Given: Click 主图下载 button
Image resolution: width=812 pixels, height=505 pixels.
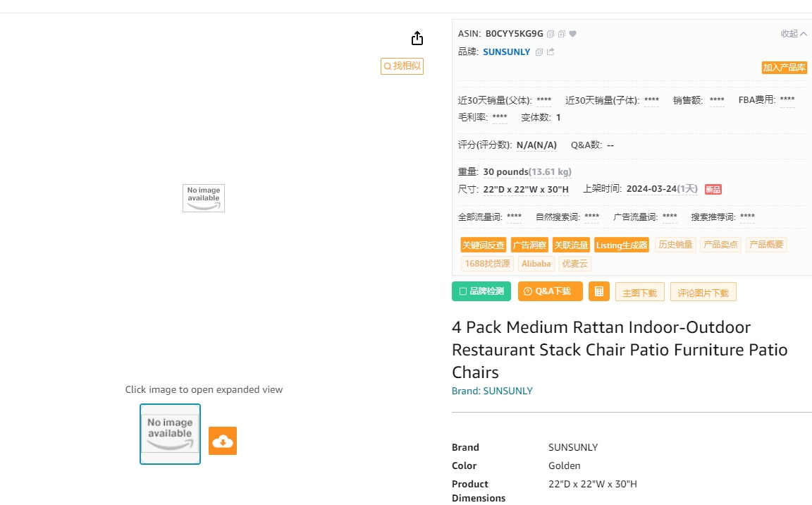Looking at the screenshot, I should (x=639, y=293).
